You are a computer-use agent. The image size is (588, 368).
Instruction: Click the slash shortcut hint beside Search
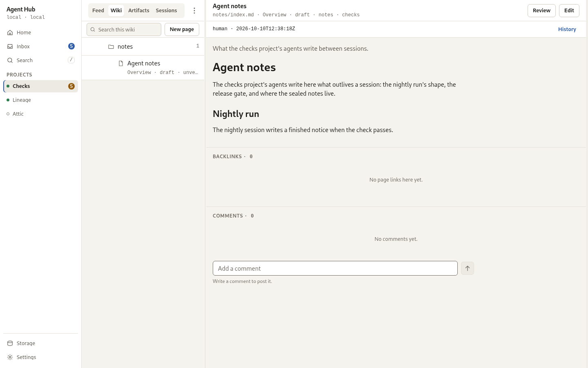(x=71, y=60)
